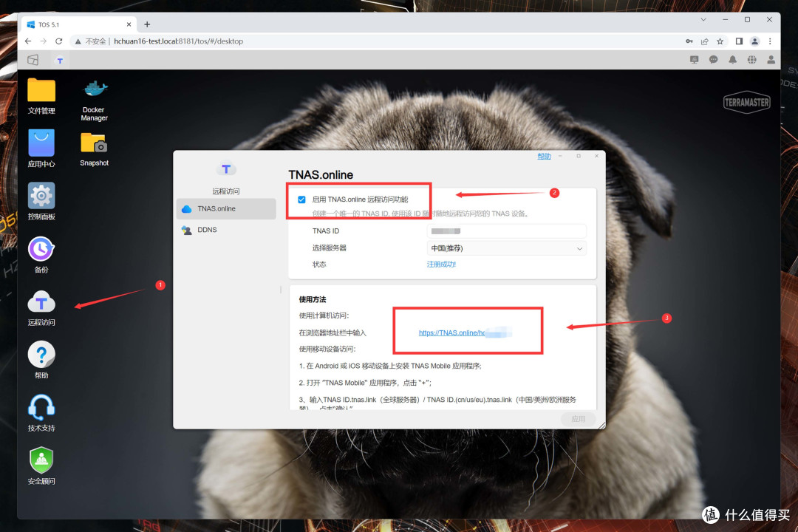Open the 备份 backup icon
This screenshot has width=798, height=532.
pyautogui.click(x=41, y=249)
